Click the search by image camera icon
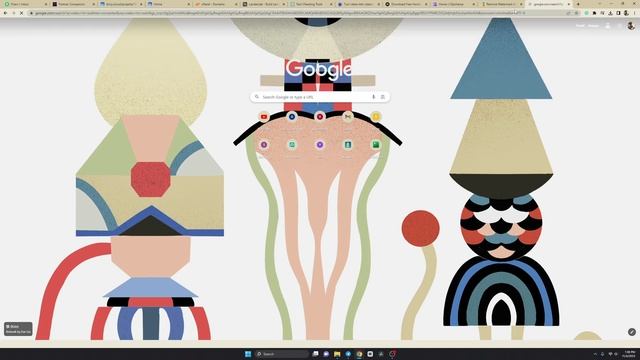Viewport: 640px width, 360px height. pos(383,97)
